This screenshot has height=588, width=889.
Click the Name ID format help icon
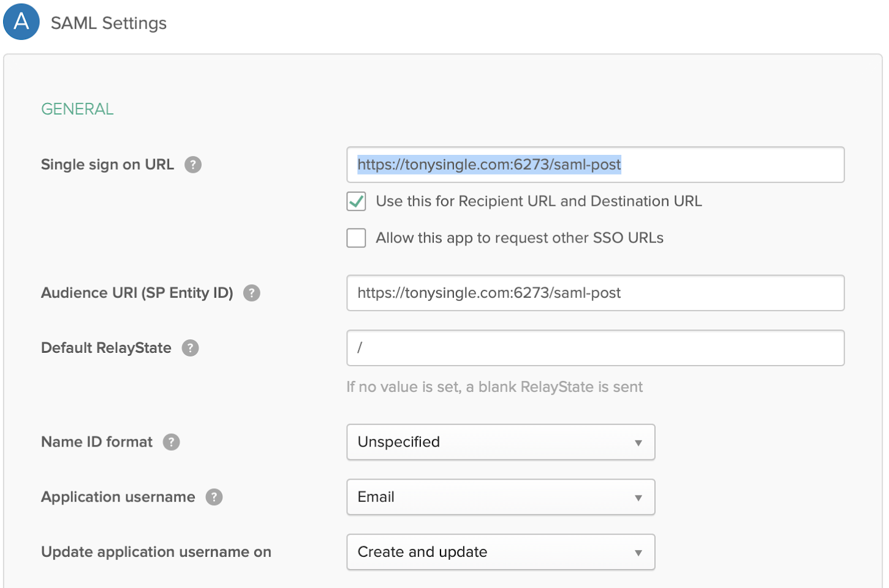pos(172,442)
